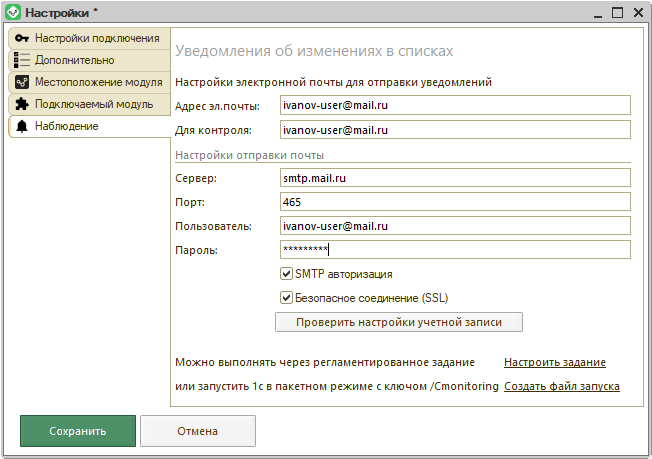Screen dimensions: 652x459
Task: Click the key icon beside Настройки подключения
Action: tap(22, 39)
